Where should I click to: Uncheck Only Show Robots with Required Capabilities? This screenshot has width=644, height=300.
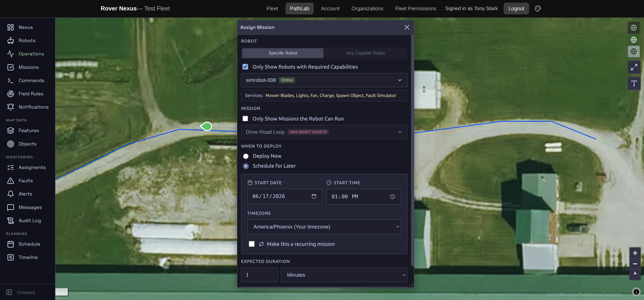click(245, 67)
